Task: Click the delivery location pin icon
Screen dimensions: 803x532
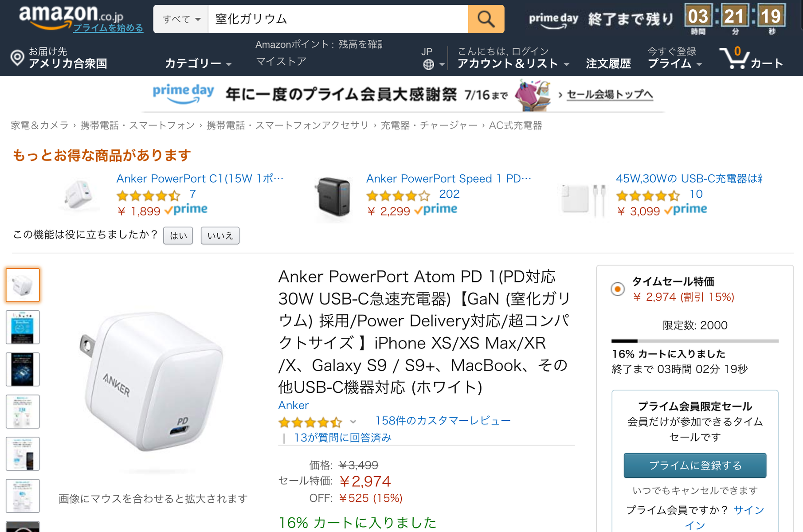Action: [17, 58]
